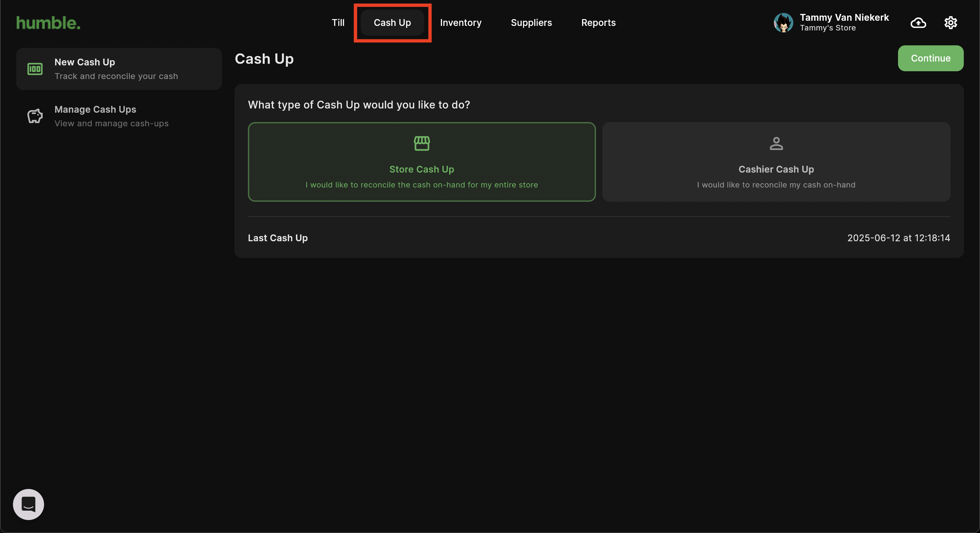Open Manage Cash Ups in sidebar

[x=119, y=116]
